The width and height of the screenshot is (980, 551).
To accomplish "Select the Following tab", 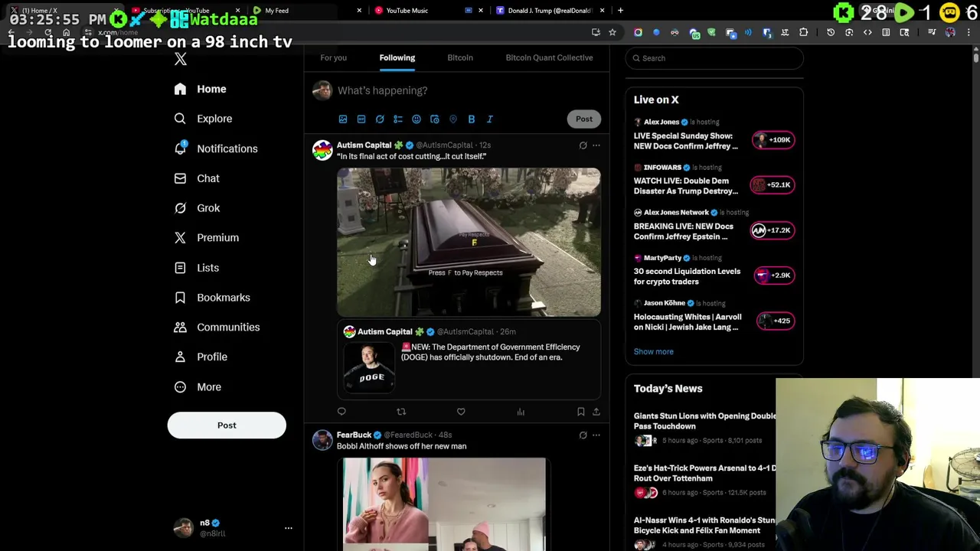I will point(397,57).
